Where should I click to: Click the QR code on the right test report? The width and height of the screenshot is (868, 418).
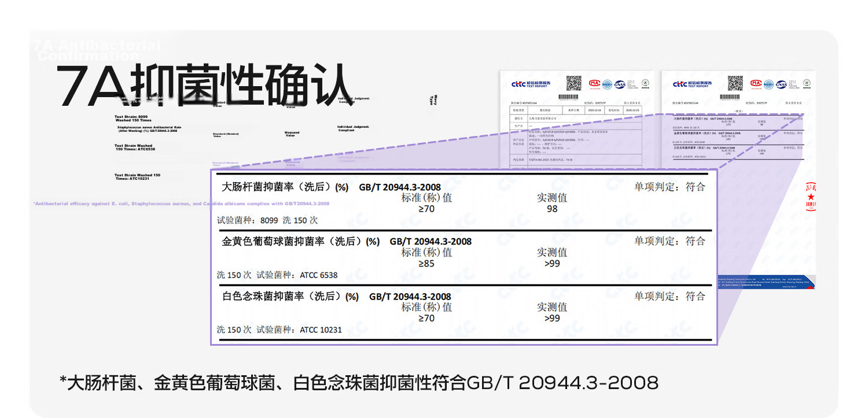tap(735, 83)
